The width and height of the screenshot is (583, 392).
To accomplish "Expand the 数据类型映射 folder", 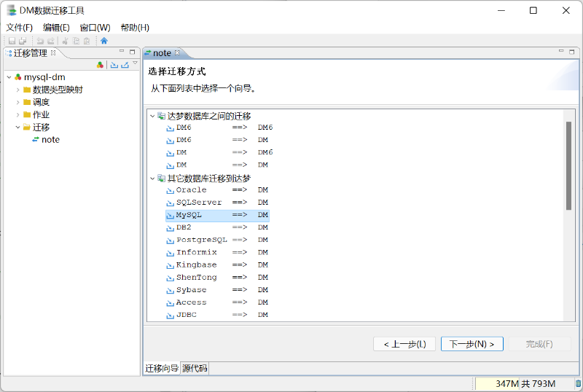I will pos(17,90).
